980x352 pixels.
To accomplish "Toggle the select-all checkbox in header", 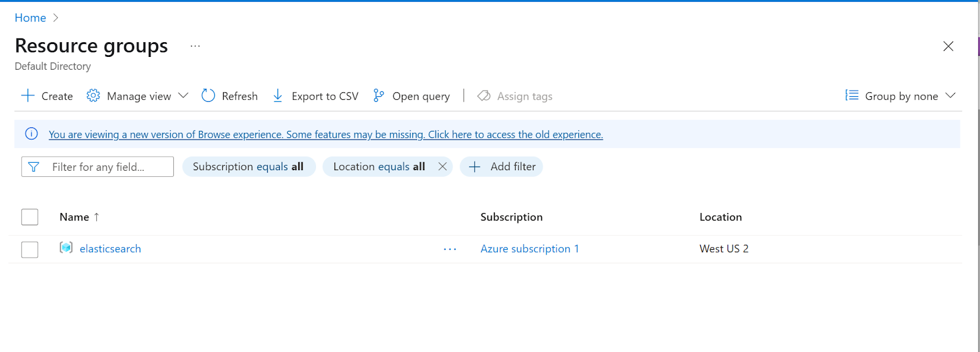I will pyautogui.click(x=29, y=217).
